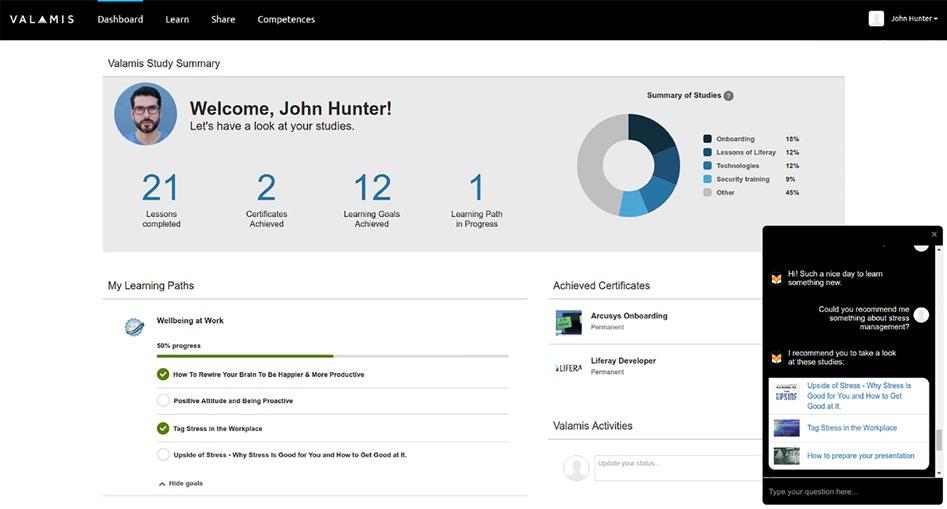Screen dimensions: 947x509
Task: Open Tag Stress in the Workplace chat link
Action: [x=852, y=427]
